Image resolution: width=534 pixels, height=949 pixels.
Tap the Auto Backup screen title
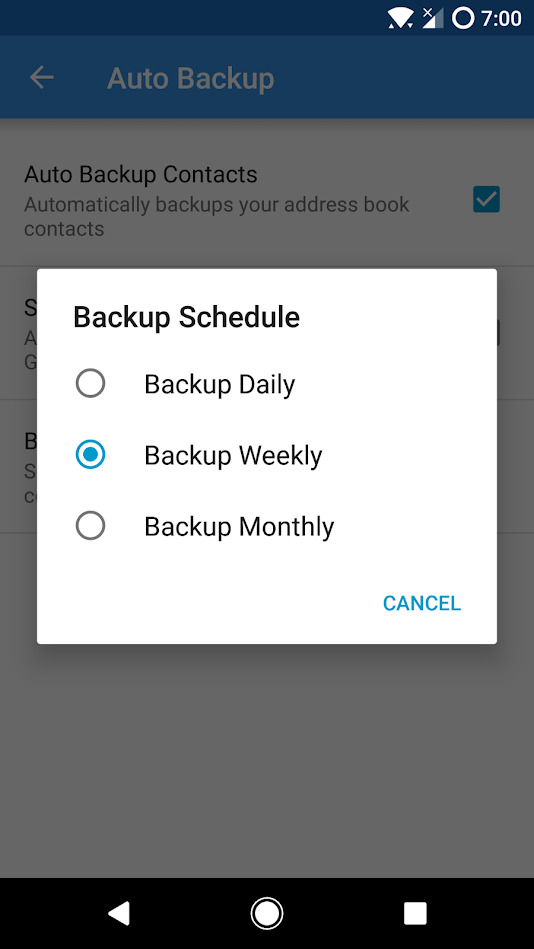tap(191, 79)
